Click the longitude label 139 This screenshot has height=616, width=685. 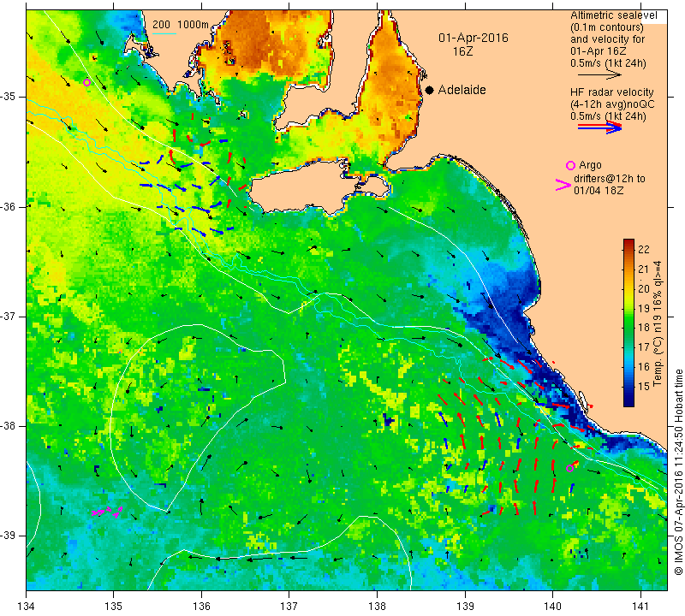coord(465,606)
